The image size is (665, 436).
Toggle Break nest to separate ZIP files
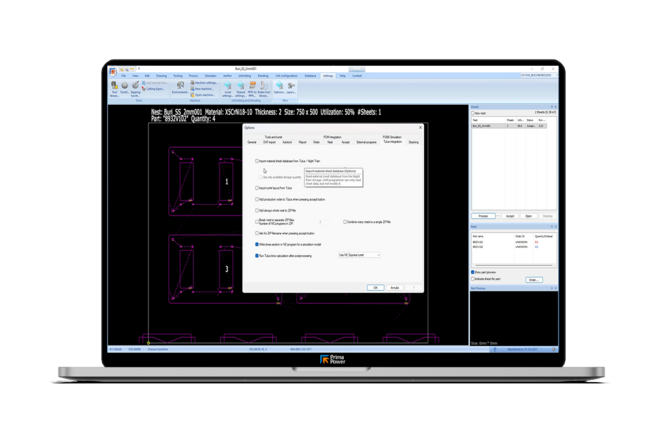point(257,222)
